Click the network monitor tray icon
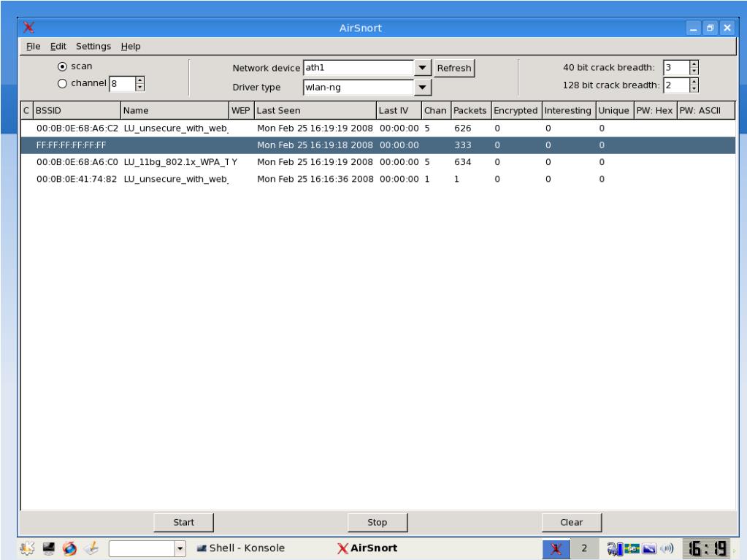The width and height of the screenshot is (747, 560). (x=615, y=549)
